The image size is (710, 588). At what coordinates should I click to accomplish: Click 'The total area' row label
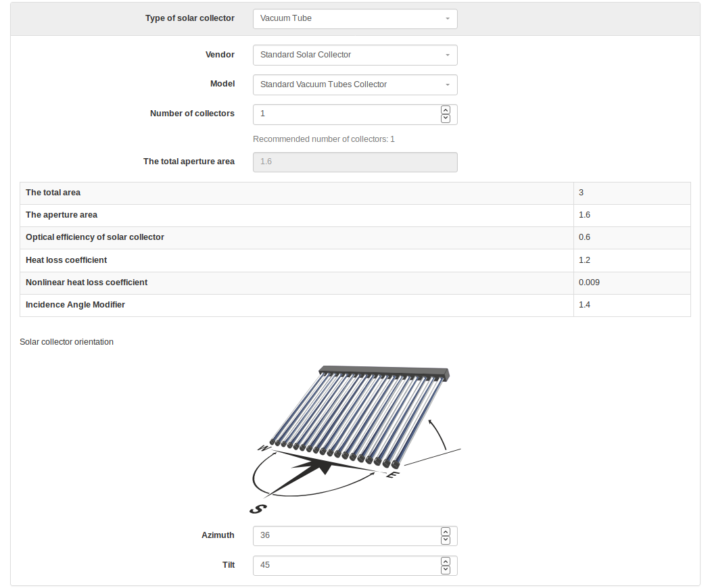coord(53,193)
